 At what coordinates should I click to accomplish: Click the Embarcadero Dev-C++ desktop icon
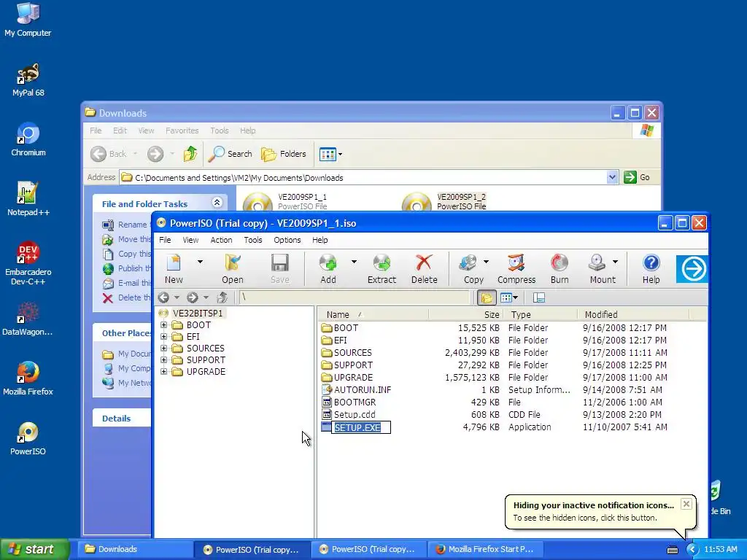(28, 263)
